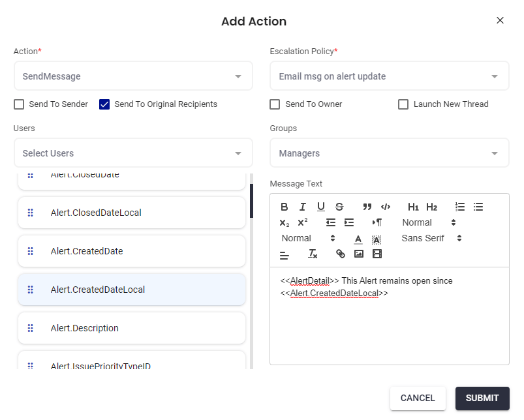Viewport: 524px width, 420px height.
Task: Toggle bold formatting in message editor
Action: click(x=284, y=207)
